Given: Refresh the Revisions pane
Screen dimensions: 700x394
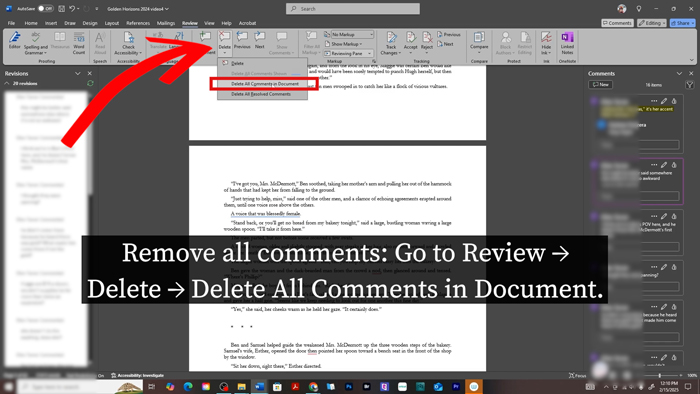Looking at the screenshot, I should click(x=90, y=83).
